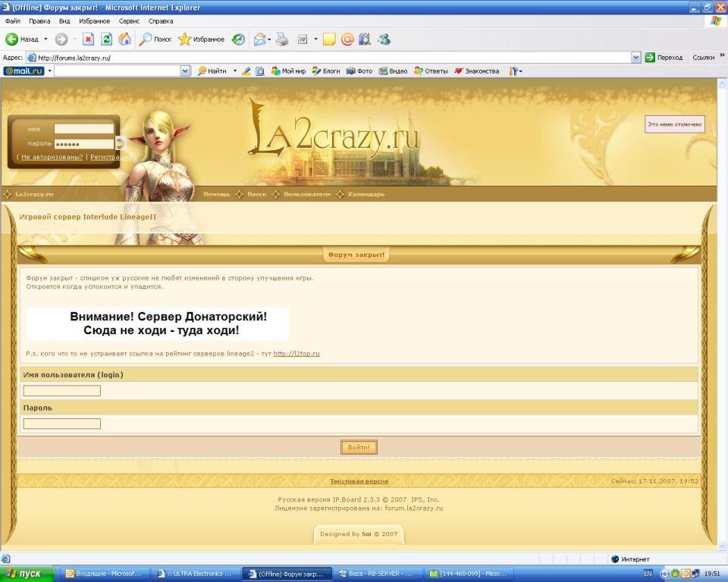
Task: Open the Текстовая версия link
Action: click(x=359, y=481)
